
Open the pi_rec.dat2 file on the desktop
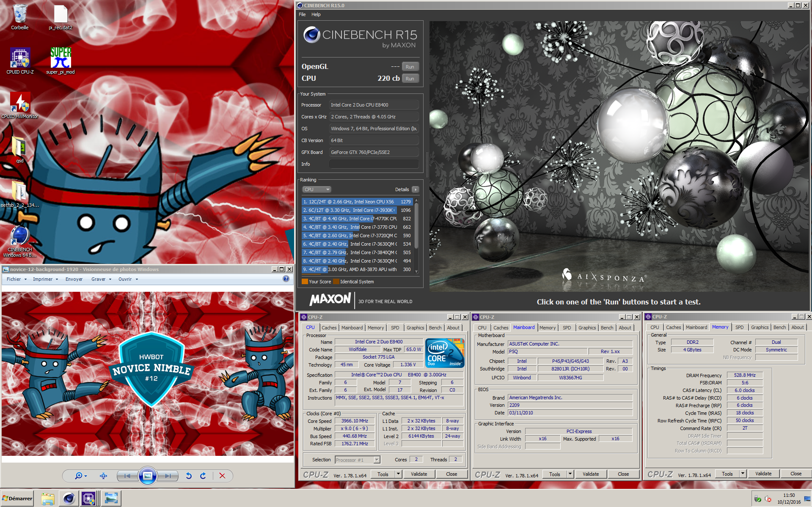pos(61,17)
